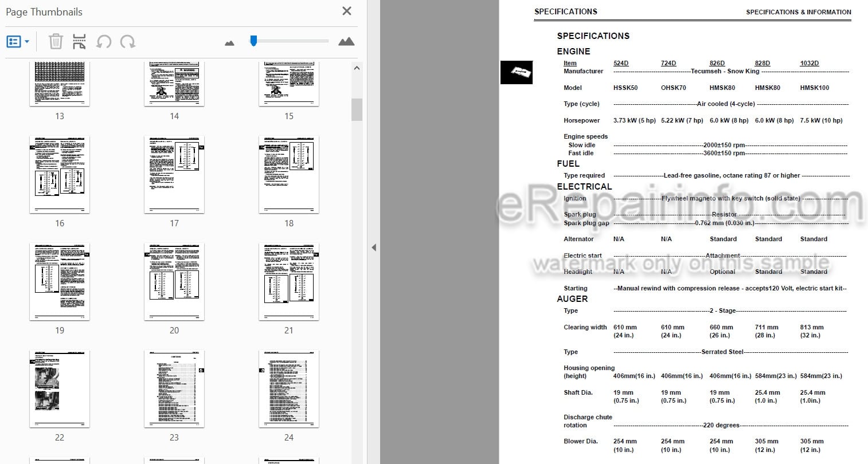868x464 pixels.
Task: Reduce thumbnail size with small mountain icon
Action: pos(229,42)
